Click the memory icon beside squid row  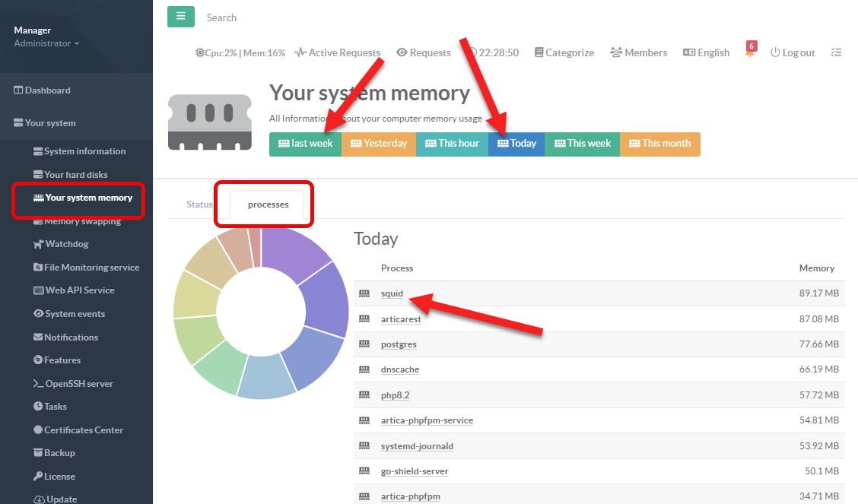point(364,294)
